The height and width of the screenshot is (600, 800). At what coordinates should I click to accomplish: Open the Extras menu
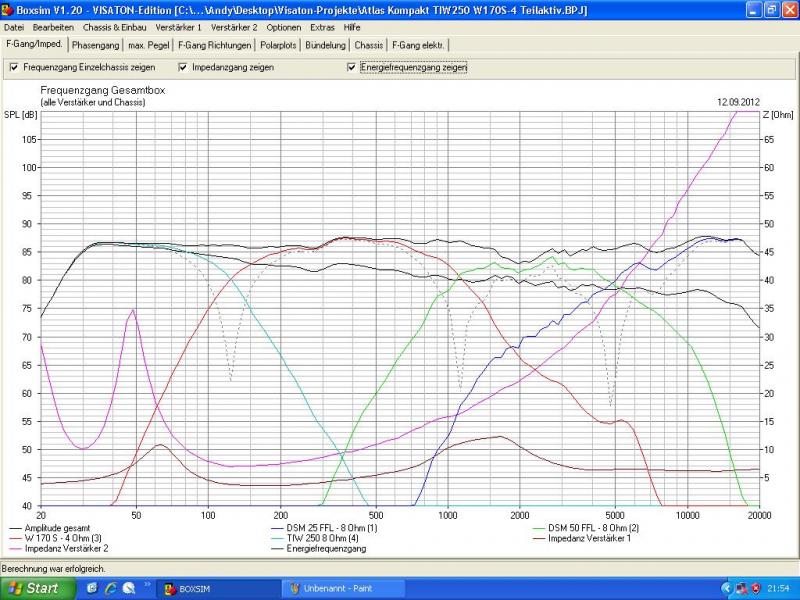click(322, 27)
